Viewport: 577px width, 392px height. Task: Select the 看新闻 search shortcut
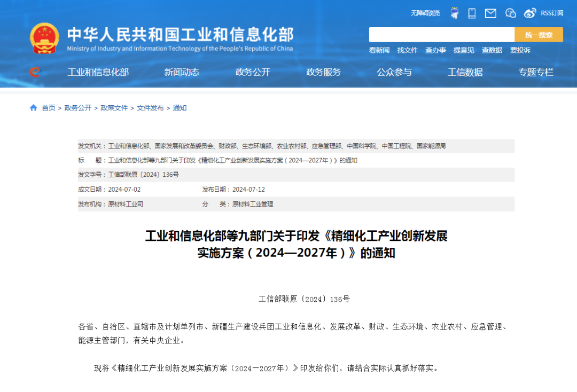pos(379,50)
